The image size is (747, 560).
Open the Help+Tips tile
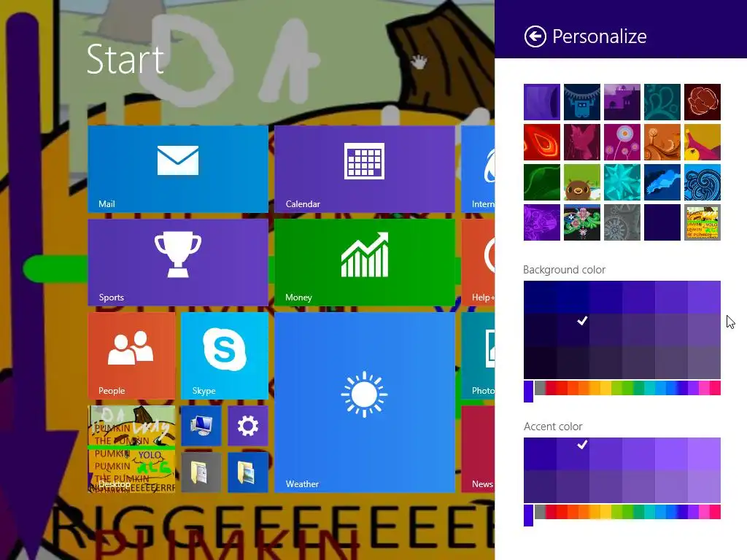point(478,262)
